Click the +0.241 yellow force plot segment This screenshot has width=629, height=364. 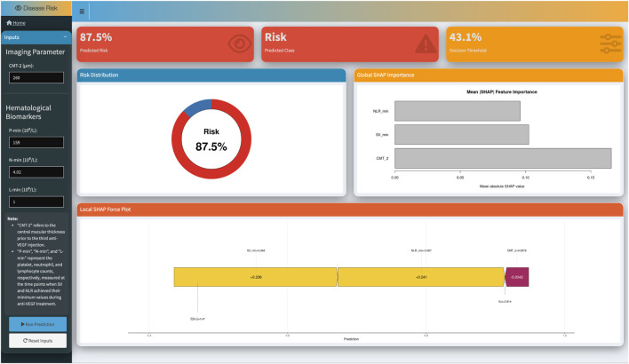point(421,277)
